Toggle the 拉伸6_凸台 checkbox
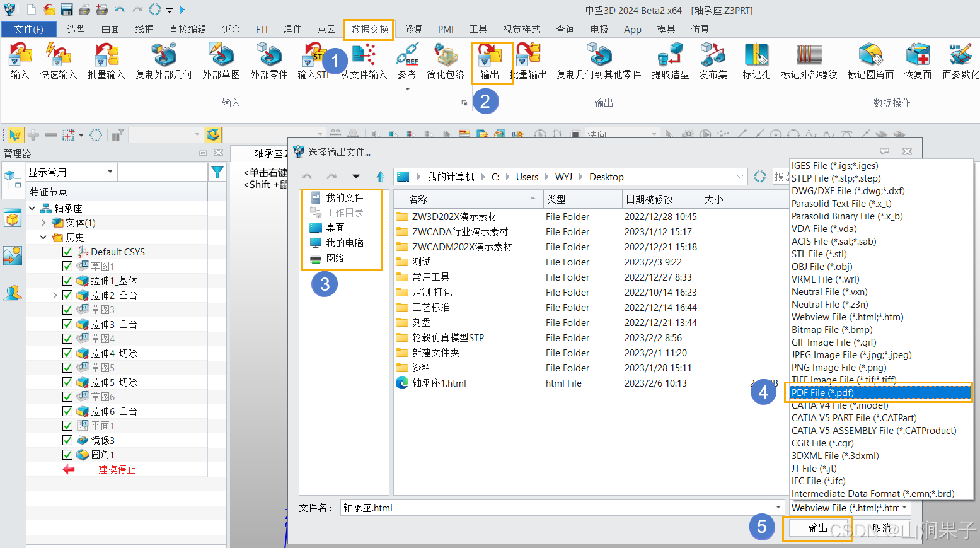 (x=67, y=411)
